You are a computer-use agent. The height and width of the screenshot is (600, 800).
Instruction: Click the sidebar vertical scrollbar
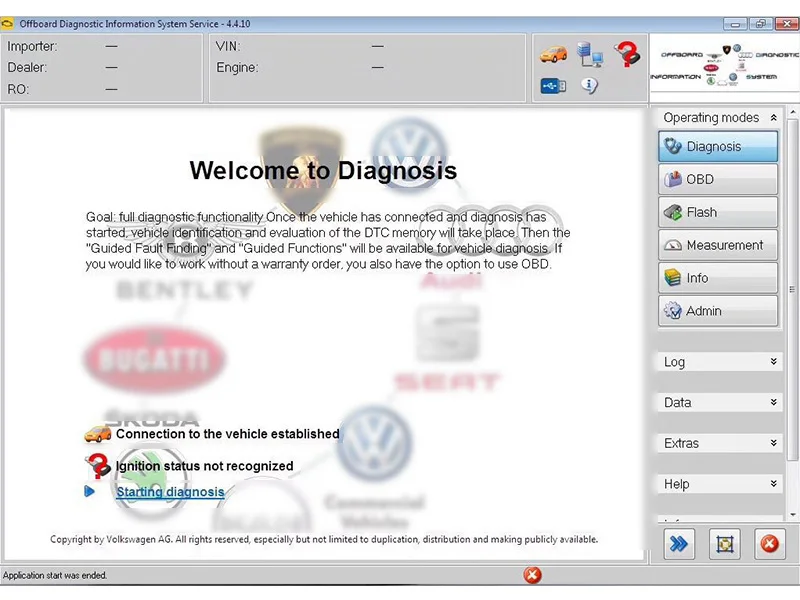point(792,289)
